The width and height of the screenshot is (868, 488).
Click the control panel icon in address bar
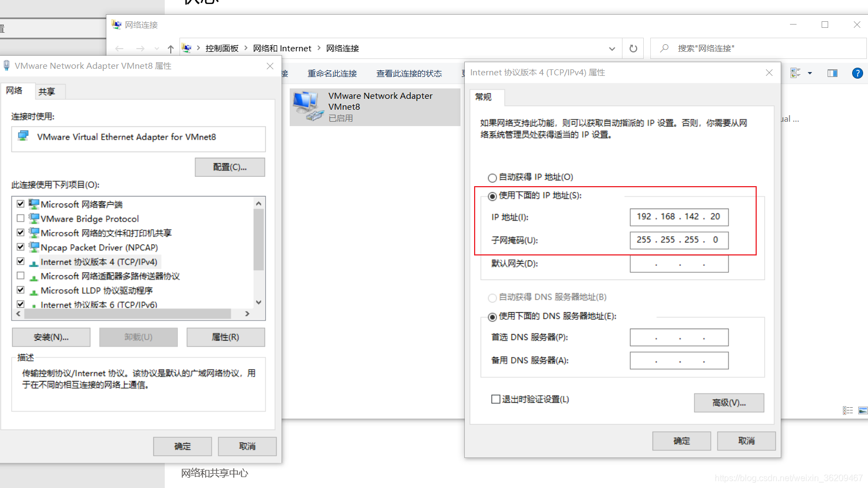(187, 49)
